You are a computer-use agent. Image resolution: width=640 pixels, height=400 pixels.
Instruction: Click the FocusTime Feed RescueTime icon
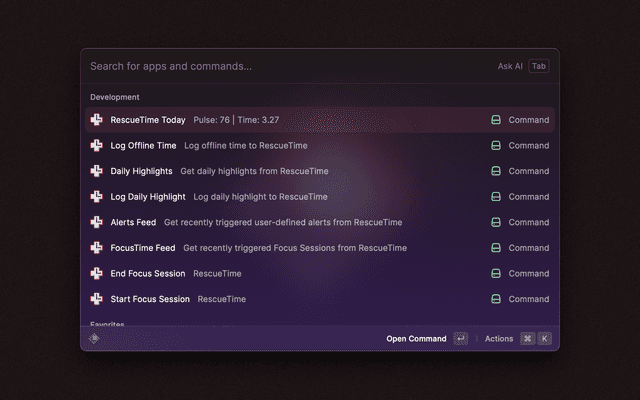[x=97, y=248]
